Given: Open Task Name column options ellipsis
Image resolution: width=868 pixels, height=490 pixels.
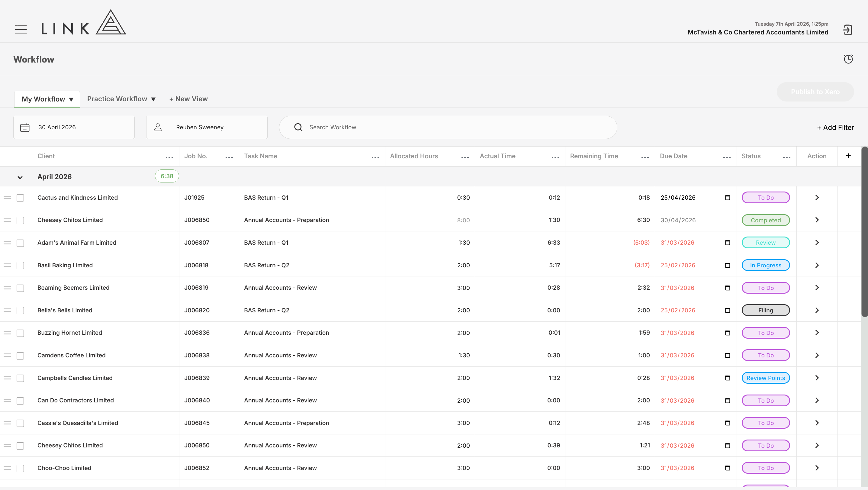Looking at the screenshot, I should [x=375, y=157].
